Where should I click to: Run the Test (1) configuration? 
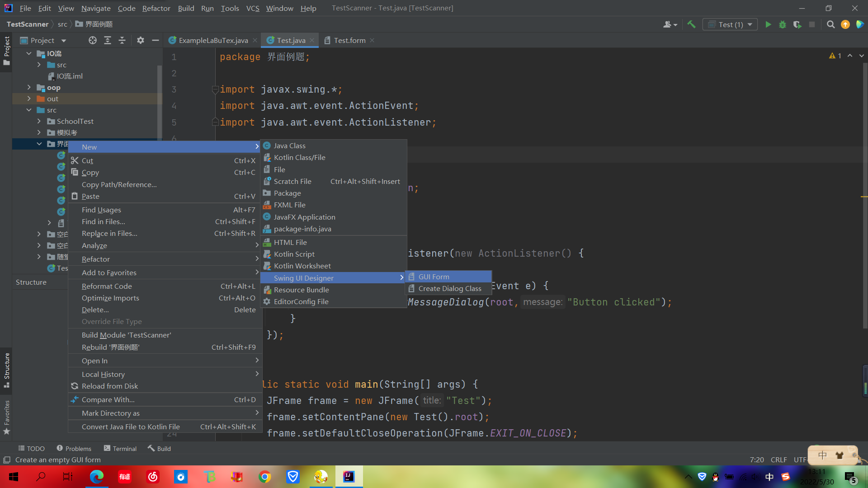(x=768, y=24)
